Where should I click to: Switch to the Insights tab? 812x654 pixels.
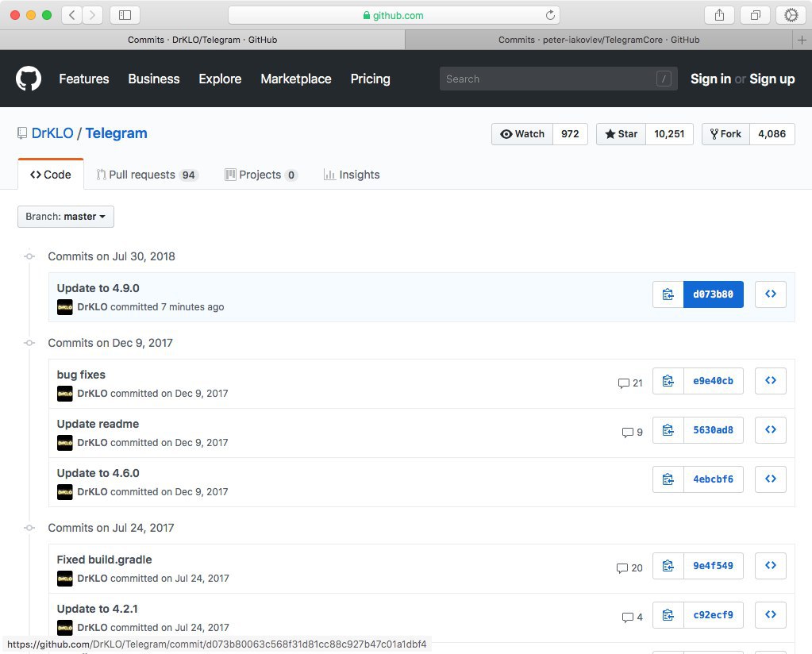tap(352, 175)
